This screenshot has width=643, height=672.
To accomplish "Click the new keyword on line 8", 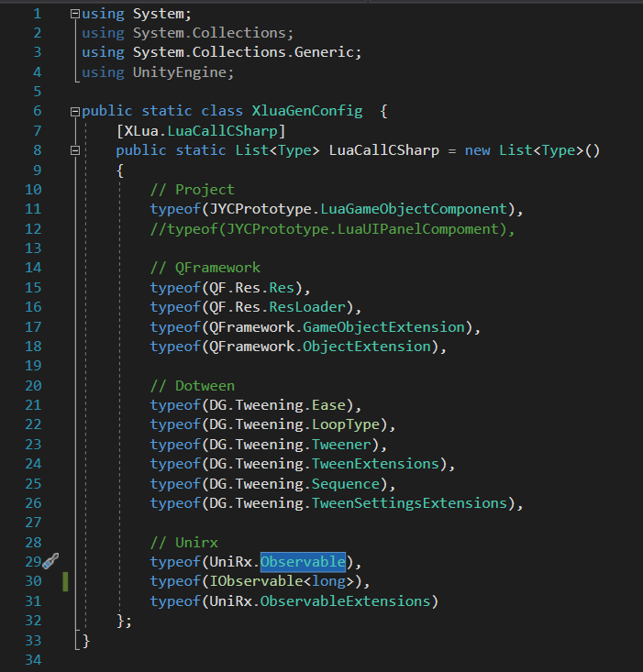I will [478, 151].
